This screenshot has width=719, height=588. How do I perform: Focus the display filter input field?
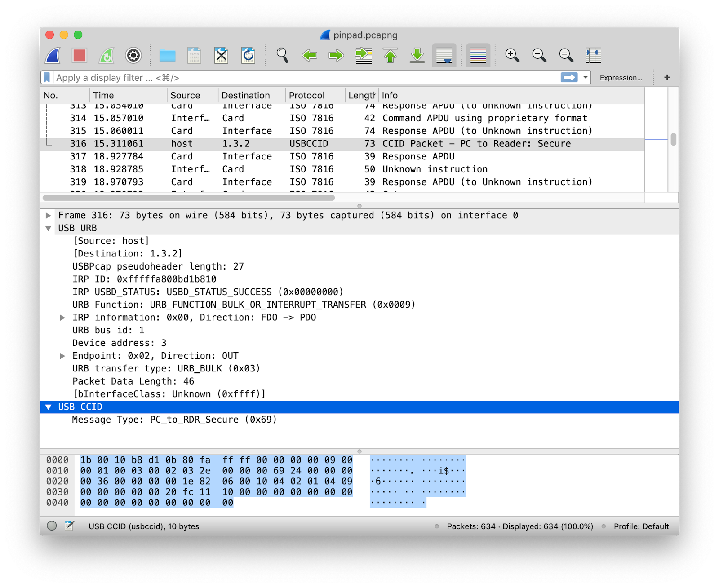(x=306, y=78)
